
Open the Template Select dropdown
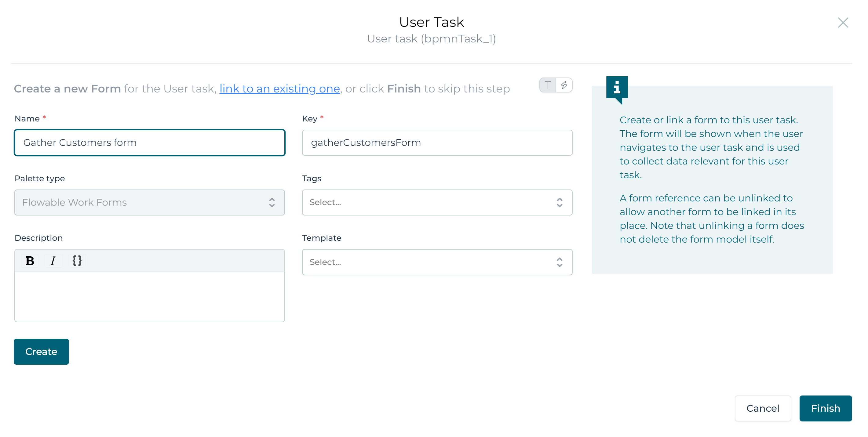coord(437,262)
